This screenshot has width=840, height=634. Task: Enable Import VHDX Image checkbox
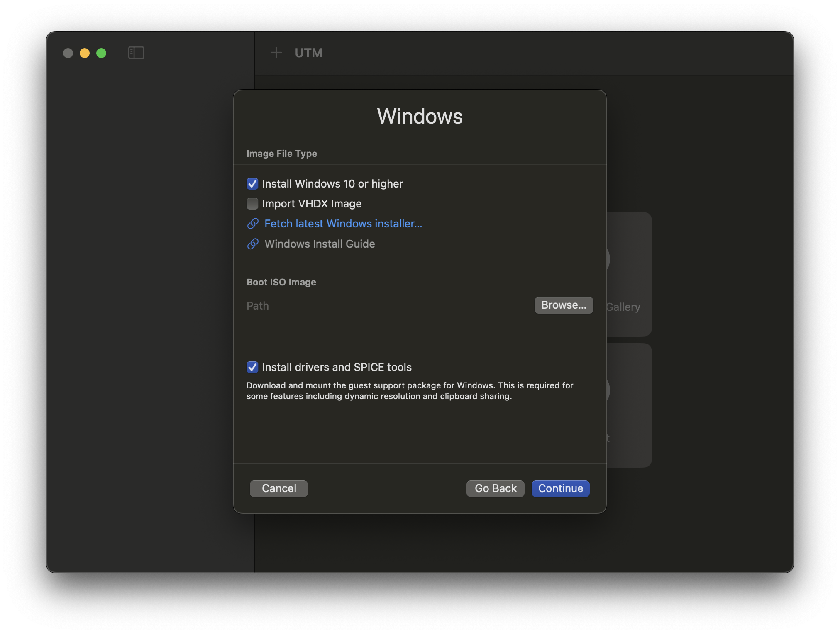[x=252, y=204]
